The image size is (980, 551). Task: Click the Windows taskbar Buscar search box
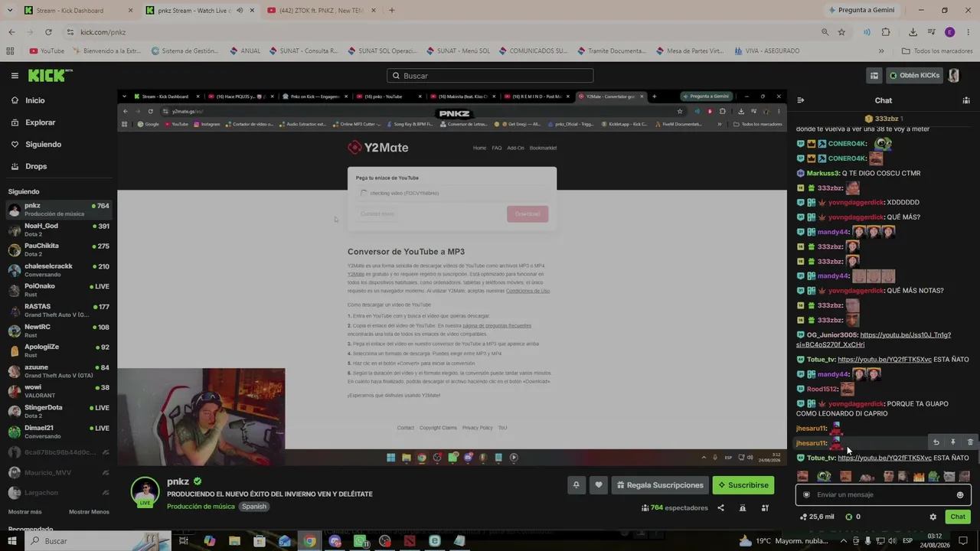100,541
